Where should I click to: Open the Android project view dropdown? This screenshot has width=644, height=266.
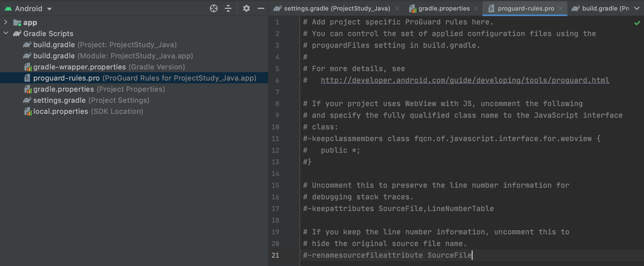pos(28,9)
